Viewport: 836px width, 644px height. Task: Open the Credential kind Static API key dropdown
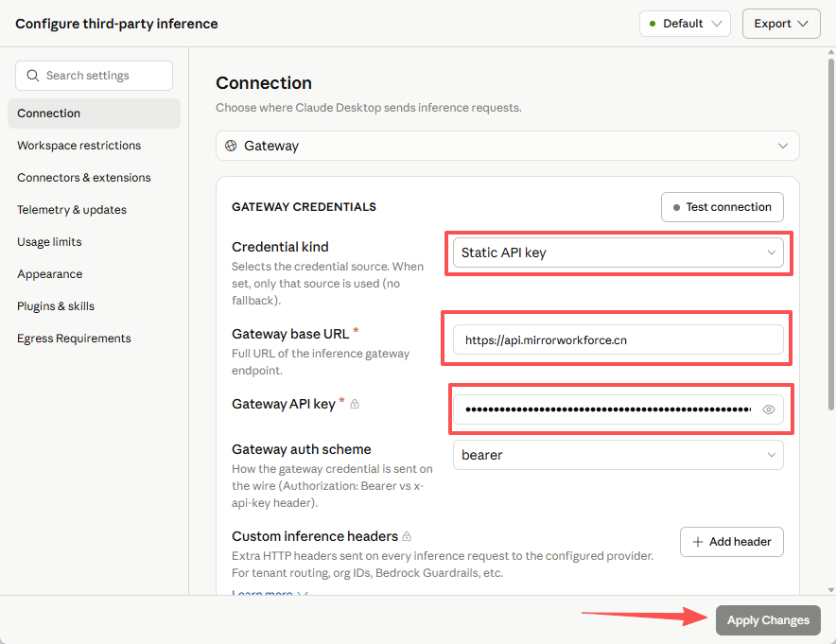pyautogui.click(x=618, y=252)
